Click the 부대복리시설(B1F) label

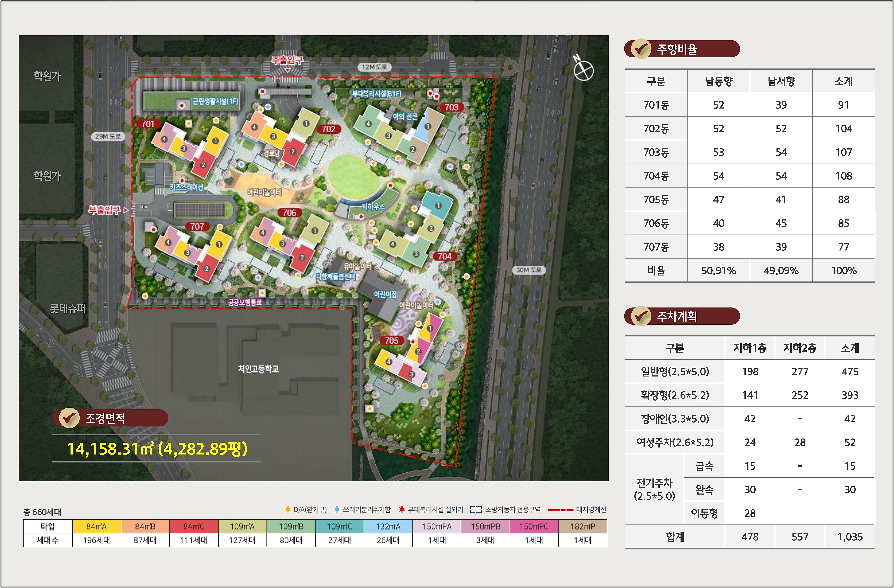click(376, 93)
